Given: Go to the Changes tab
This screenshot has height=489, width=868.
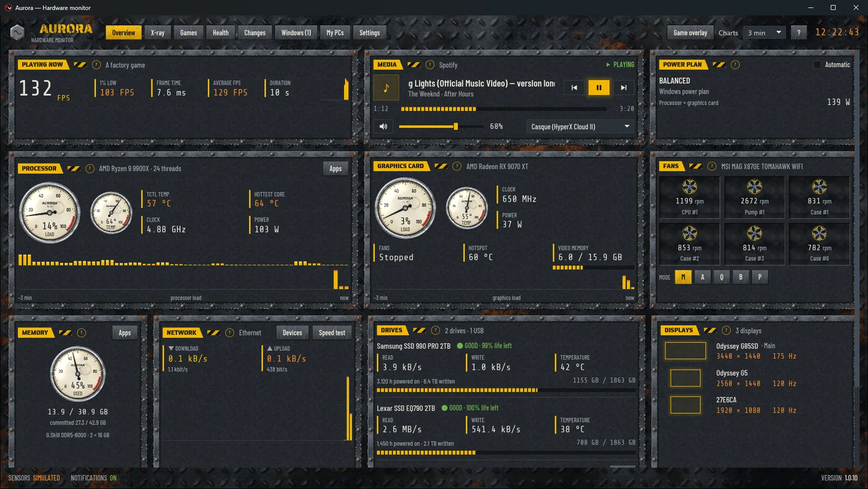Looking at the screenshot, I should pyautogui.click(x=255, y=33).
